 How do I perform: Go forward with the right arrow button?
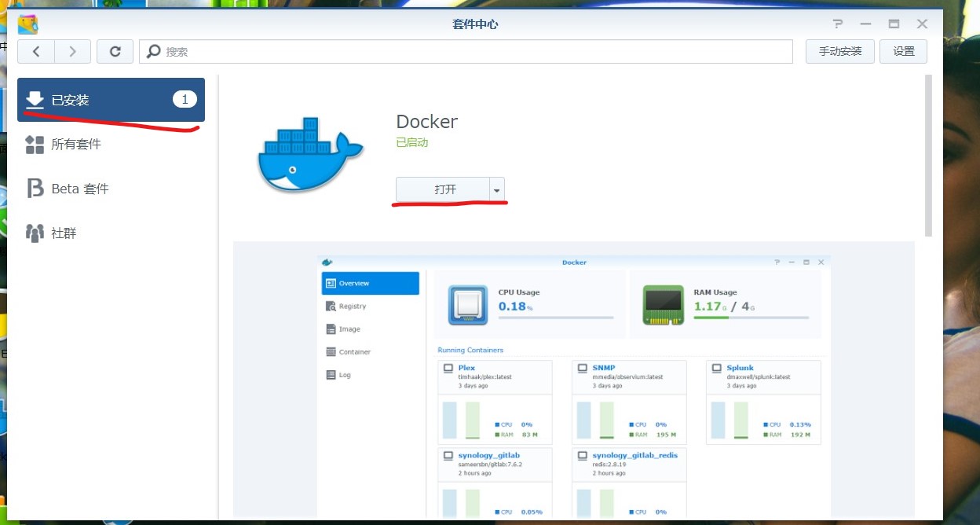tap(72, 51)
